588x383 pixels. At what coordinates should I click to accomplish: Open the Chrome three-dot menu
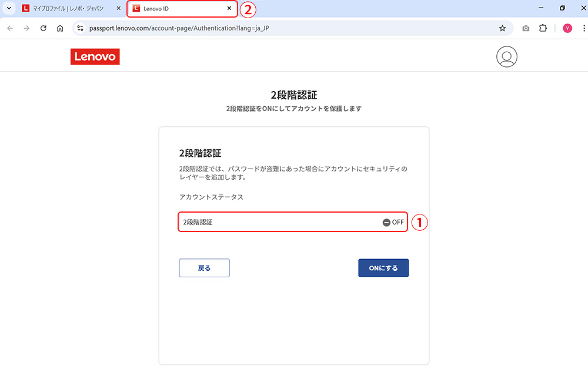point(583,28)
